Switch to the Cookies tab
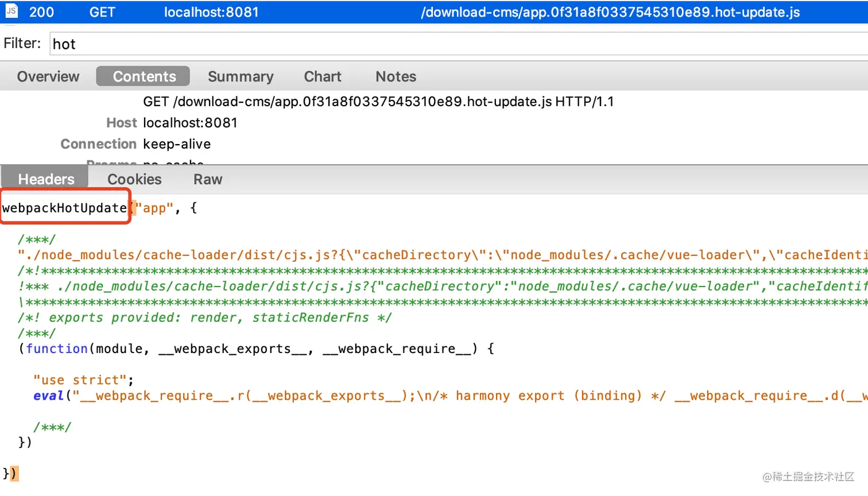Image resolution: width=868 pixels, height=496 pixels. coord(134,179)
